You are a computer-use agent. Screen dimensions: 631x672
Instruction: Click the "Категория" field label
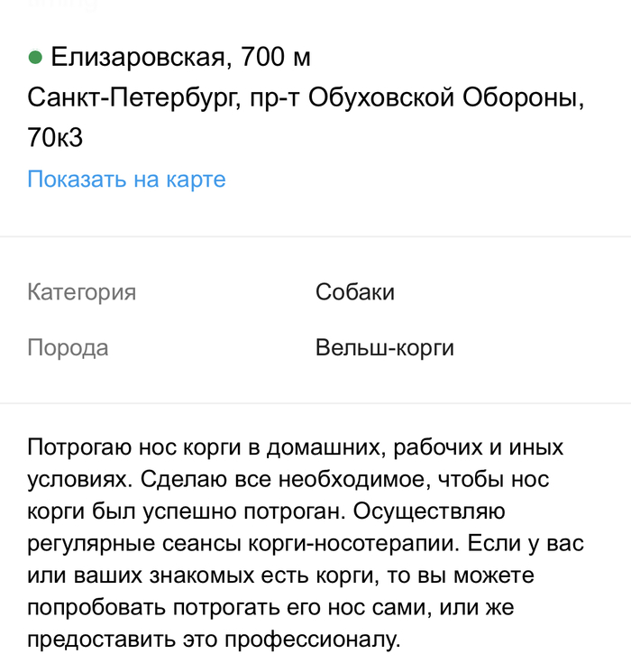81,292
